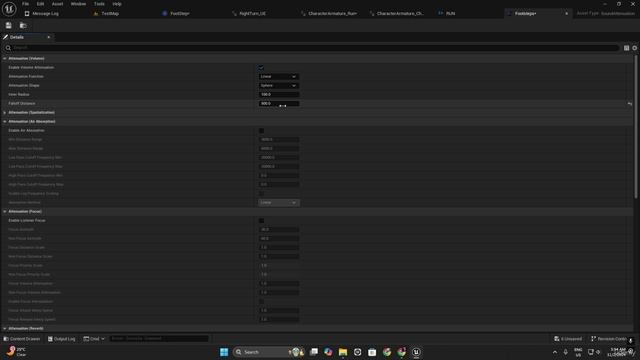640x360 pixels.
Task: Toggle Enable Log Frequency Scaling checkbox
Action: pos(261,193)
